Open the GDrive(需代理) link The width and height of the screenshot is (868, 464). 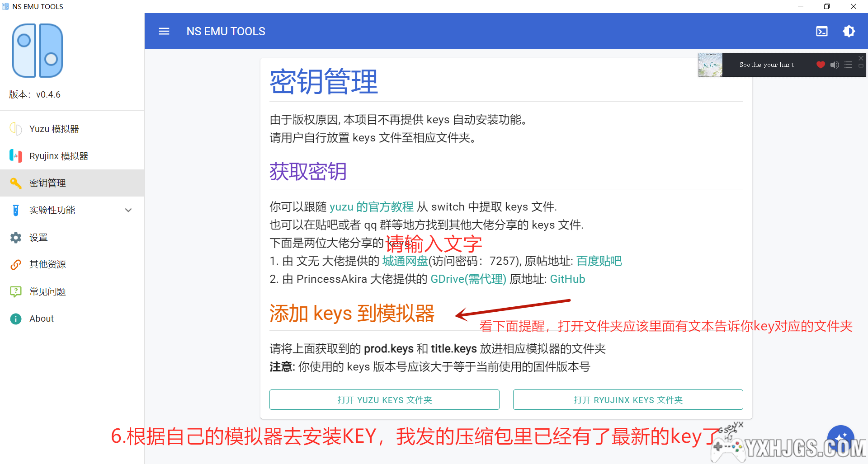468,279
